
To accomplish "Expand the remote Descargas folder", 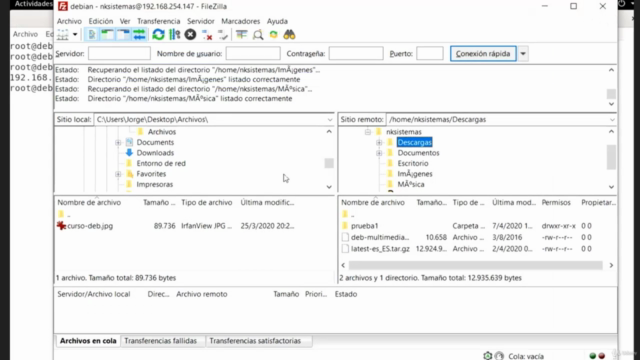I will (x=379, y=142).
